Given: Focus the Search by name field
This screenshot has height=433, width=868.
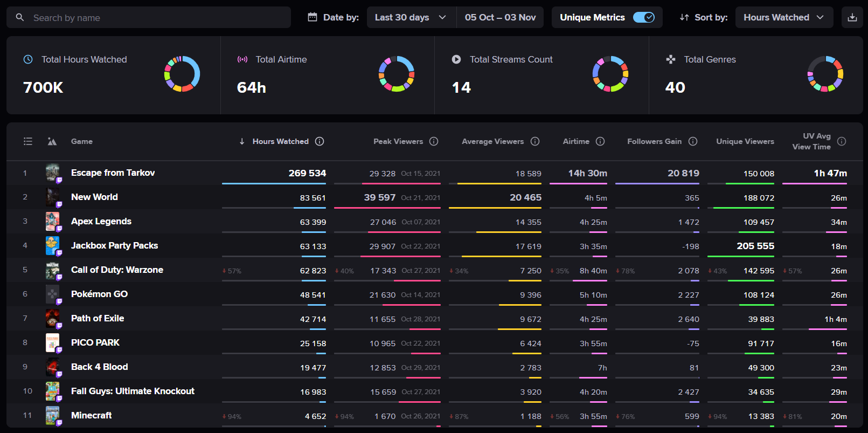Looking at the screenshot, I should click(149, 18).
